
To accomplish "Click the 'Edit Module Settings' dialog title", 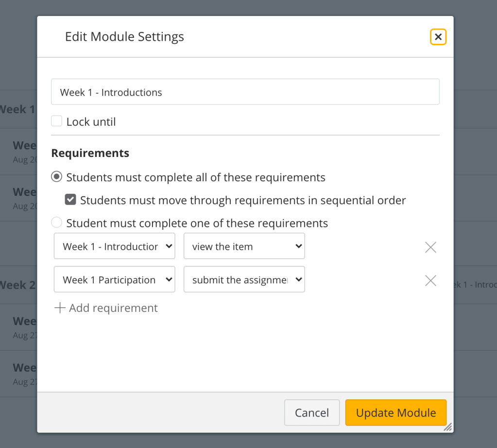I will pos(124,37).
